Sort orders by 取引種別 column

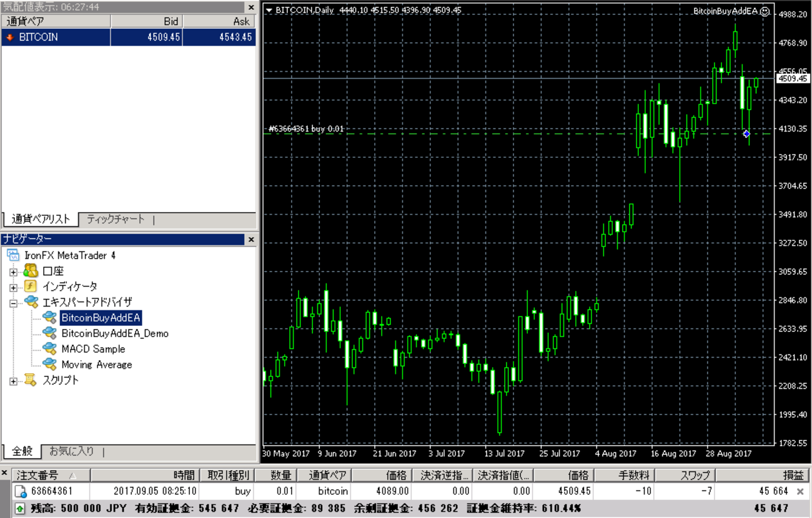(226, 475)
